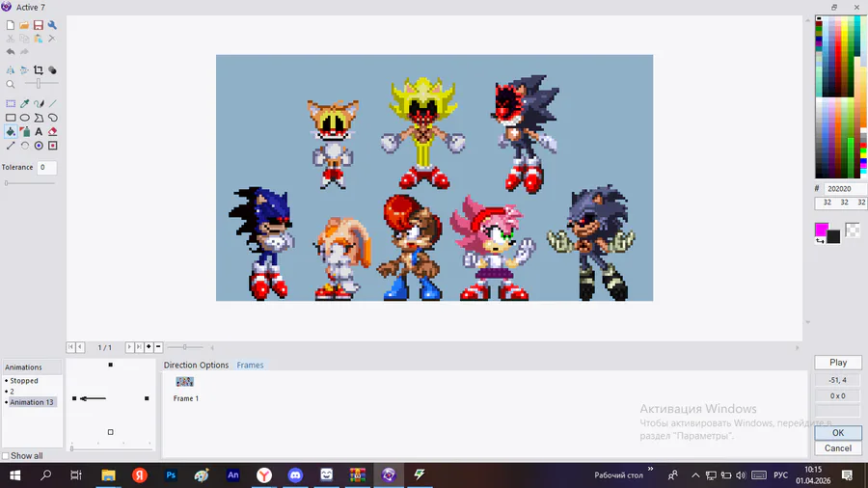
Task: Swap foreground and background colors arrow
Action: point(819,240)
